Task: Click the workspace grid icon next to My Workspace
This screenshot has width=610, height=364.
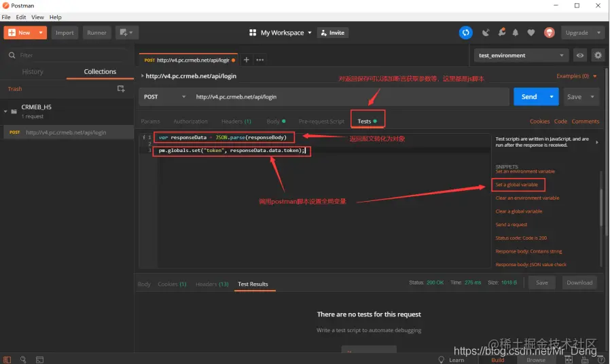Action: 253,33
